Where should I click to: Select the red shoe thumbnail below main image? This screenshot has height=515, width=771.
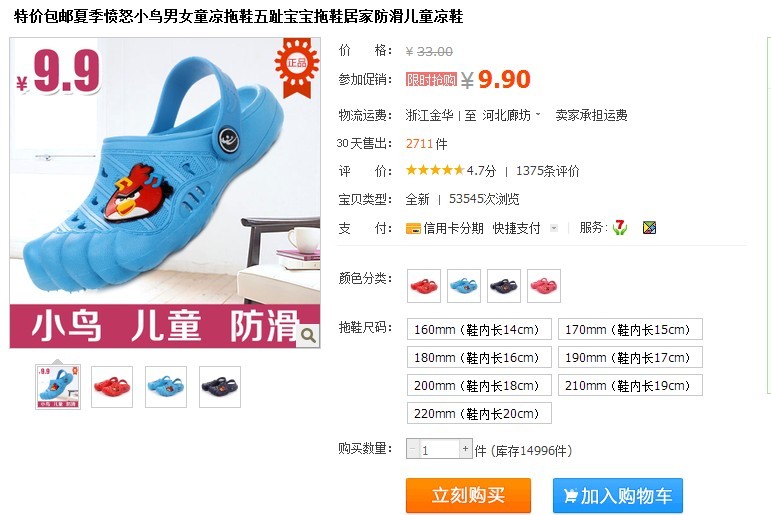pyautogui.click(x=112, y=387)
